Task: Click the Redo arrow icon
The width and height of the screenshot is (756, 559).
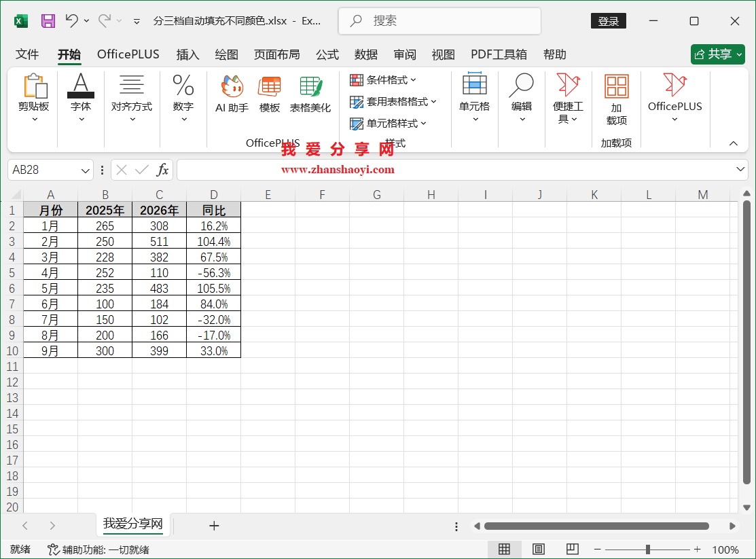Action: pos(104,21)
